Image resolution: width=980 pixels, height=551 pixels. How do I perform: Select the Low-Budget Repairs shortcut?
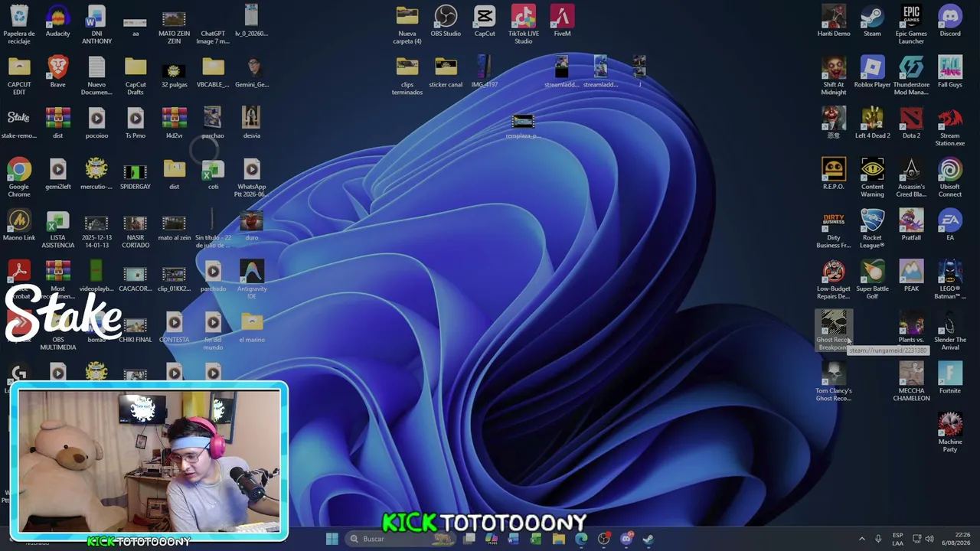click(834, 279)
